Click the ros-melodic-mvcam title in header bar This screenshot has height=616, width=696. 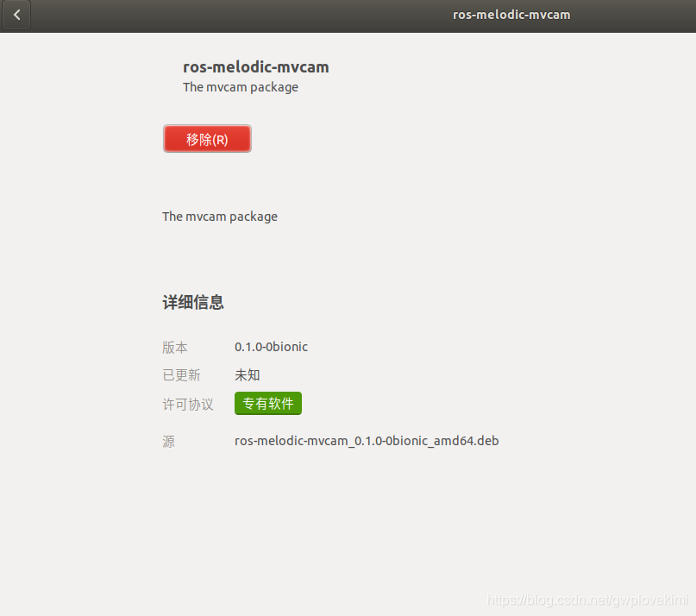[511, 15]
